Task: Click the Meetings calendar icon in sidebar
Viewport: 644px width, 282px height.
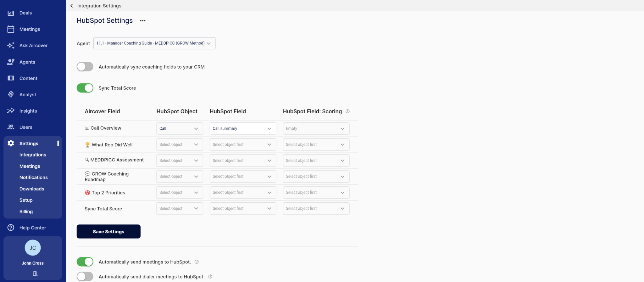Action: pyautogui.click(x=11, y=29)
